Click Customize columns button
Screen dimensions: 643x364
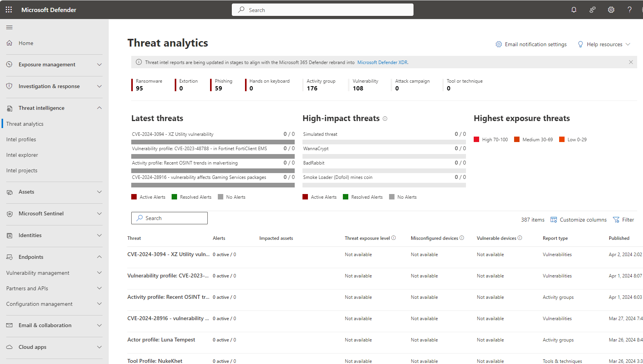pos(579,220)
